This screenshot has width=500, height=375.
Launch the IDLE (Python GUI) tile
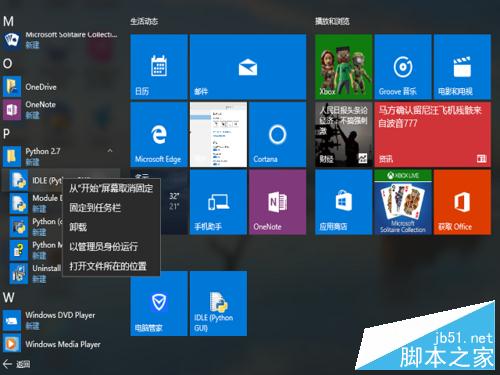218,303
